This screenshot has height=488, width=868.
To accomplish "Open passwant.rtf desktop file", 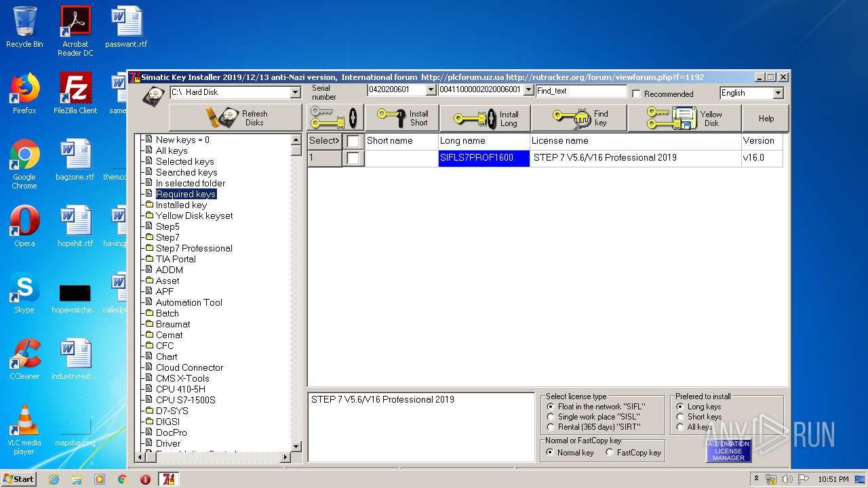I will click(x=126, y=27).
